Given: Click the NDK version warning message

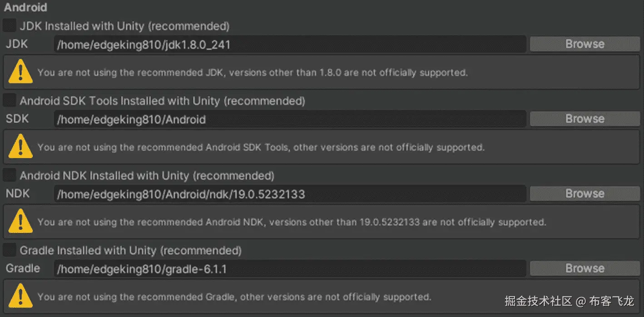Looking at the screenshot, I should click(x=292, y=223).
